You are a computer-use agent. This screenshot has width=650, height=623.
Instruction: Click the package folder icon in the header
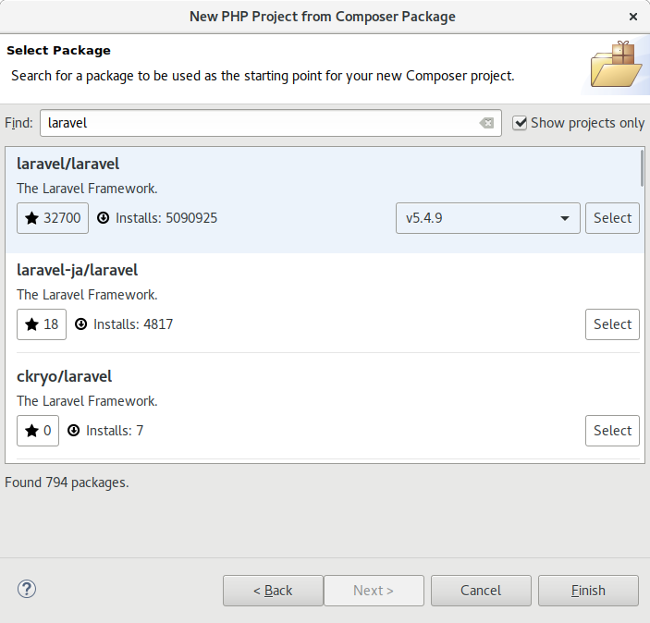(616, 64)
